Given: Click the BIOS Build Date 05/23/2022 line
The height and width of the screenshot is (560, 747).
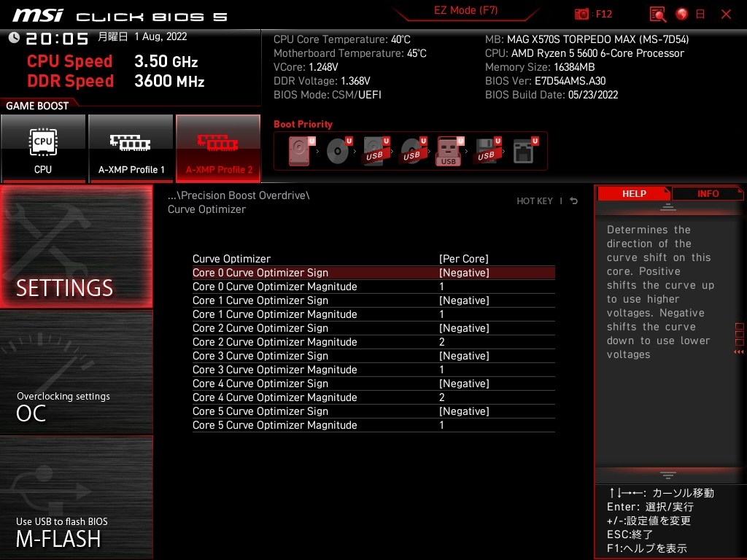Looking at the screenshot, I should pos(551,95).
